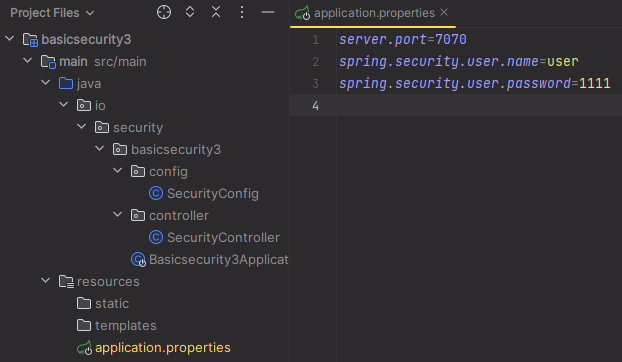Viewport: 622px width, 362px height.
Task: Click the io package icon
Action: [x=84, y=105]
